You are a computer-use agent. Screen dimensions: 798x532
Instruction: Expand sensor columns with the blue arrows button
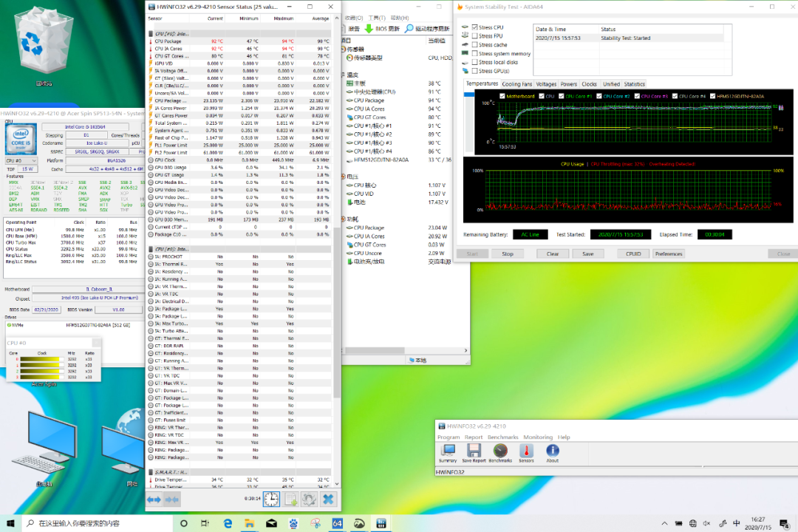(154, 499)
